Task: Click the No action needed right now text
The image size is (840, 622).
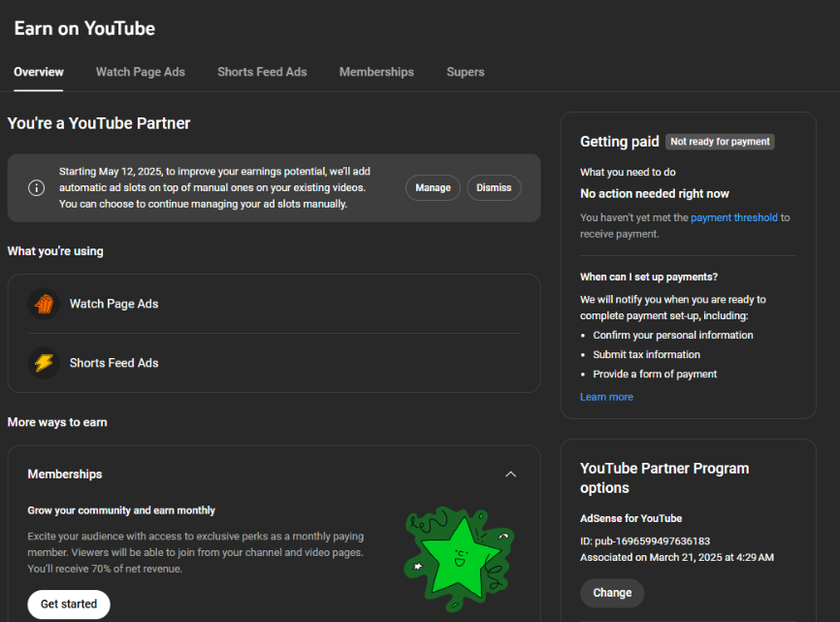Action: point(655,194)
